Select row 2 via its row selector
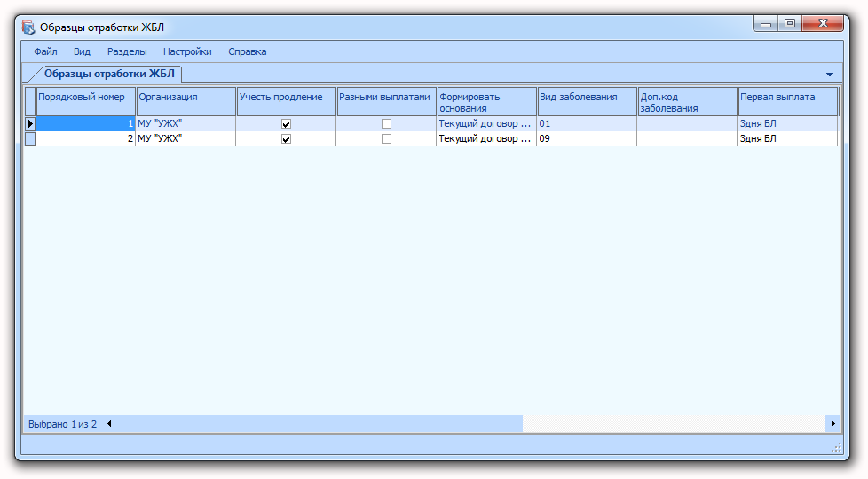This screenshot has height=479, width=868. tap(30, 139)
